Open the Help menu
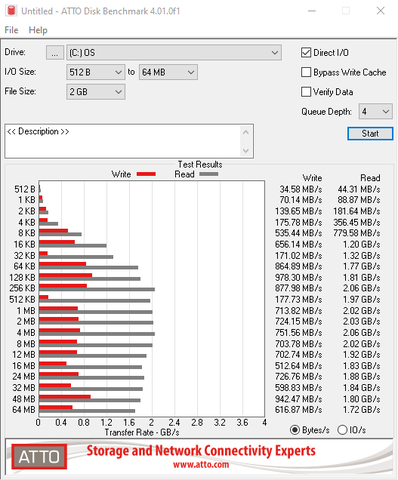398x480 pixels. 38,30
